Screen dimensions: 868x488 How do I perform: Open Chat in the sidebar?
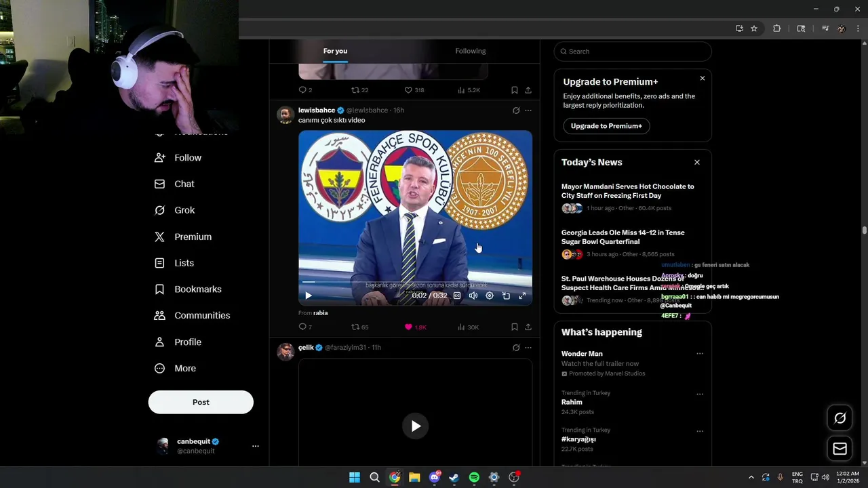tap(175, 184)
